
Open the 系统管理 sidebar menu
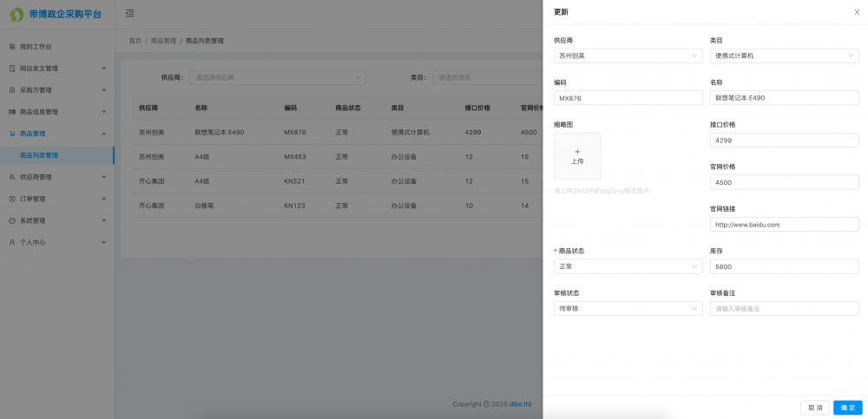point(57,220)
